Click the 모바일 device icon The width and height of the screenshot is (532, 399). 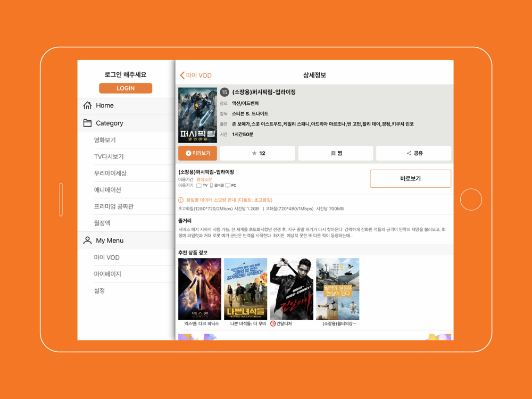[x=211, y=186]
